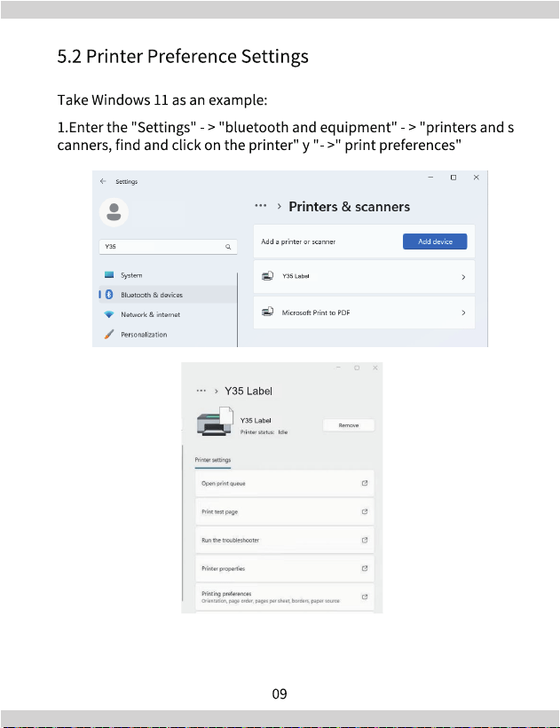
Task: Select the Printer settings tab
Action: (212, 460)
